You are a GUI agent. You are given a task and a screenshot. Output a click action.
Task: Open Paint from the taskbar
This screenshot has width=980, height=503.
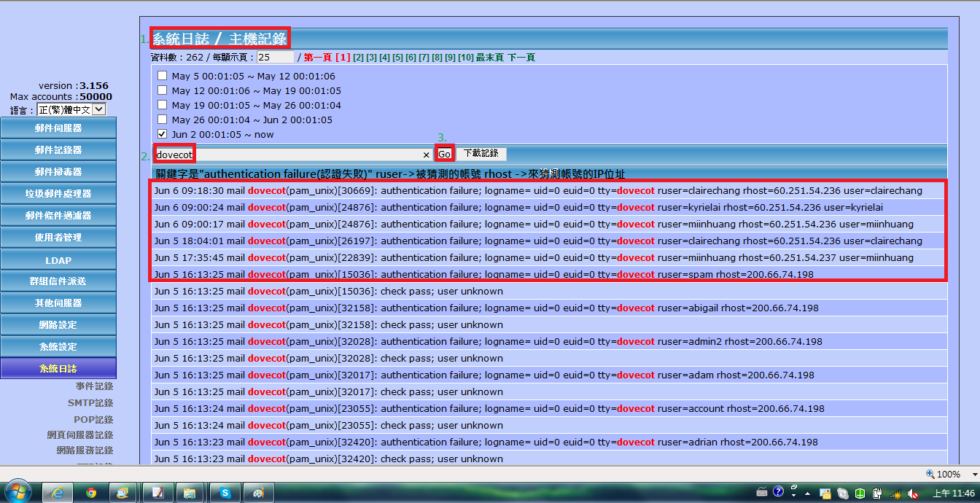(x=259, y=492)
